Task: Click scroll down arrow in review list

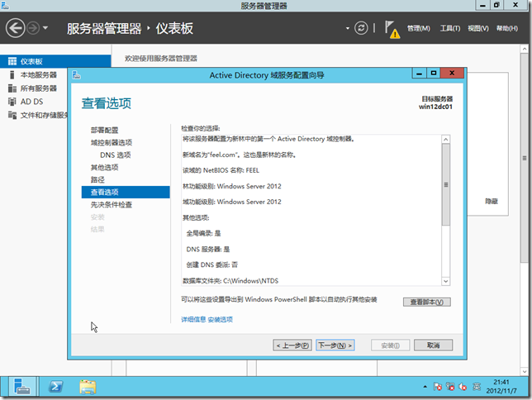Action: (446, 281)
